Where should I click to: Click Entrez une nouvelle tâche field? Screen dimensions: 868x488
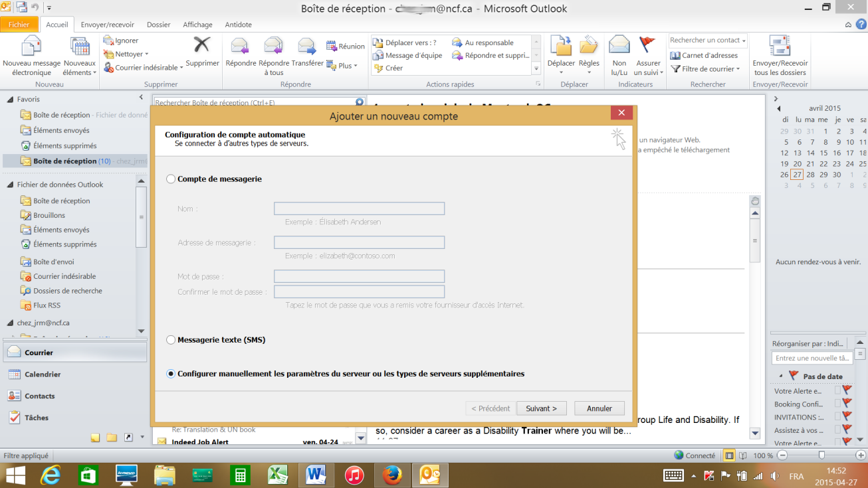click(812, 358)
